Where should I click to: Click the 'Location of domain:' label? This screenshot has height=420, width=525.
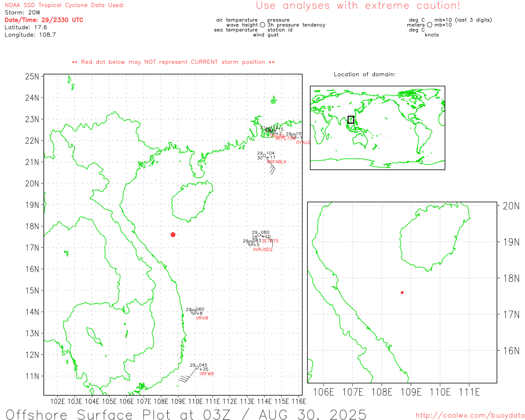click(x=365, y=74)
